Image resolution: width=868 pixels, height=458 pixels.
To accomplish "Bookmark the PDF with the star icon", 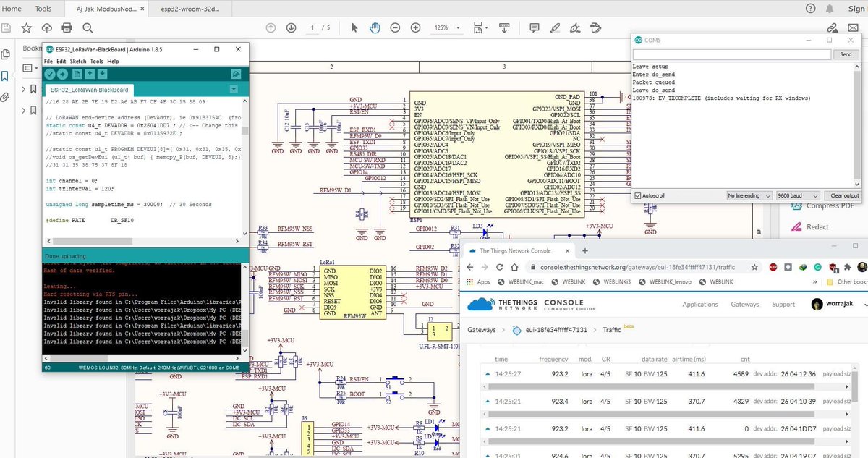I will pyautogui.click(x=27, y=27).
